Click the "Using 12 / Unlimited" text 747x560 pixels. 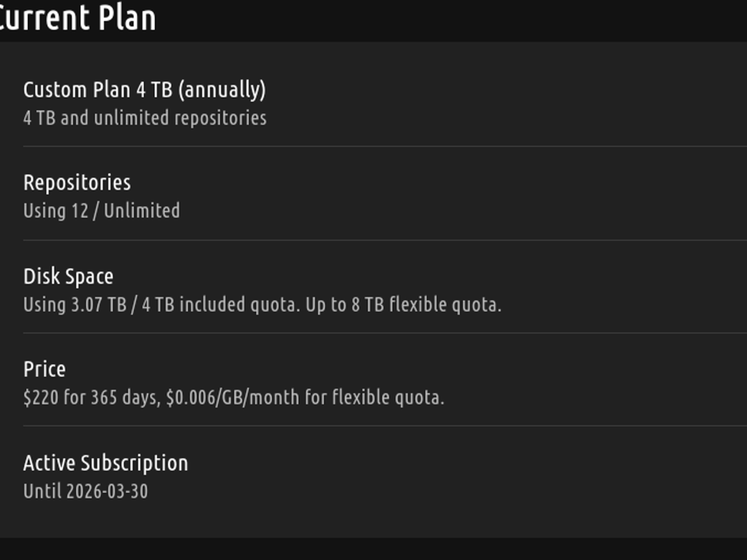101,210
